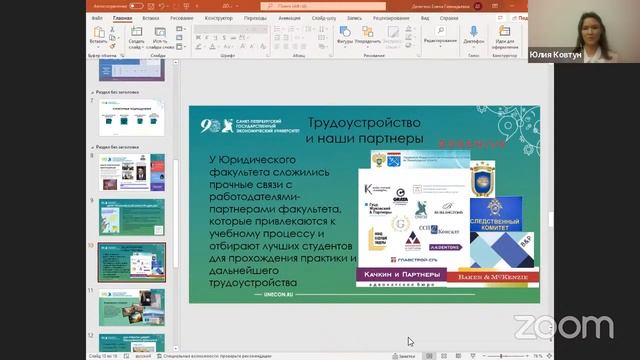Click the Shape Outline icon
The image size is (640, 360).
[x=409, y=38]
